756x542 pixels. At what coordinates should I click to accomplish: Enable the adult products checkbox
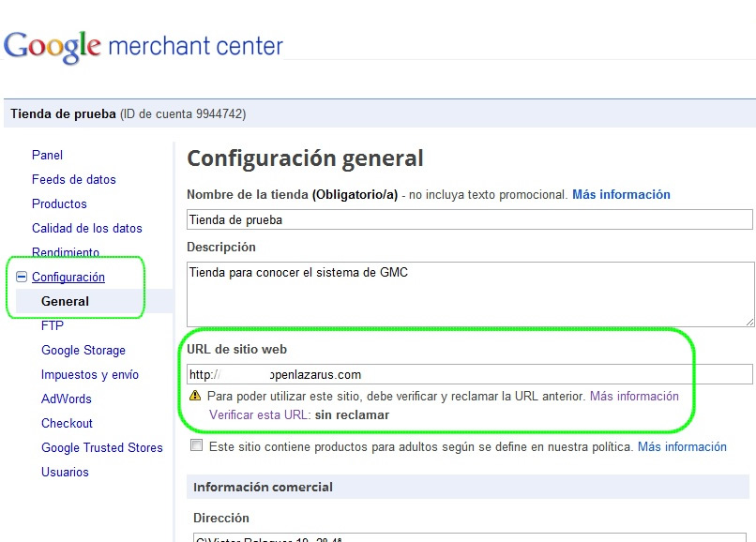(x=196, y=445)
